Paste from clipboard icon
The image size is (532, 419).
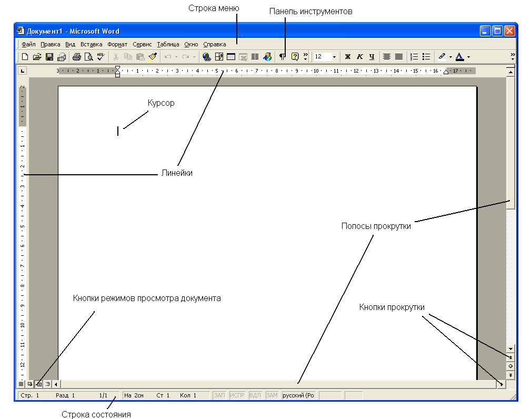click(x=140, y=57)
